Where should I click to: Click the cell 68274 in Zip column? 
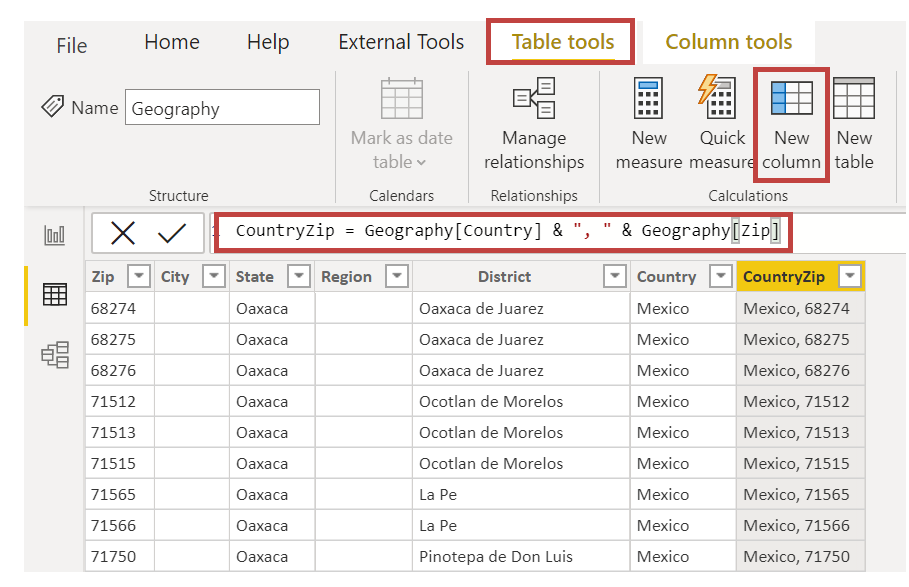tap(120, 308)
